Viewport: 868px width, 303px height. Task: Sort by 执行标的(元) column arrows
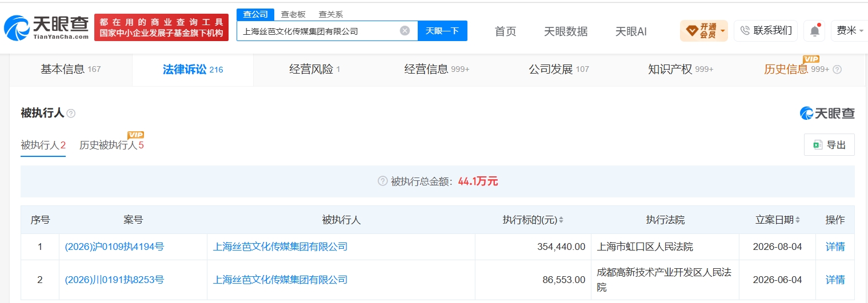coord(561,220)
